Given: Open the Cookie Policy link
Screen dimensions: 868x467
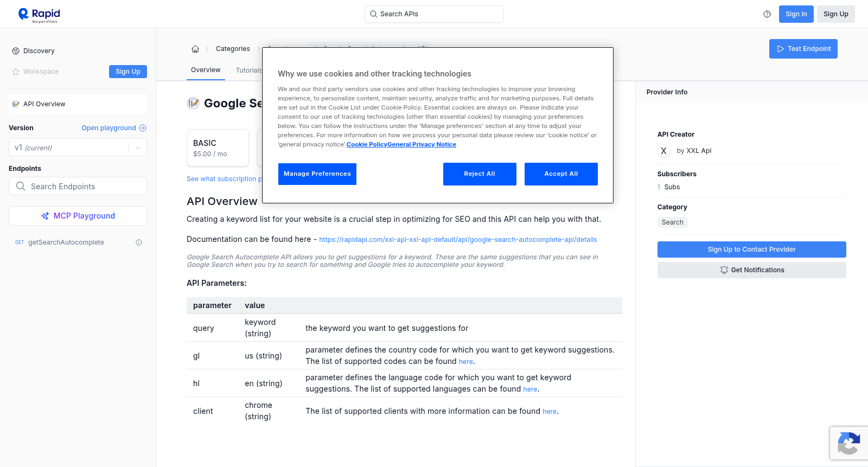Looking at the screenshot, I should [367, 144].
